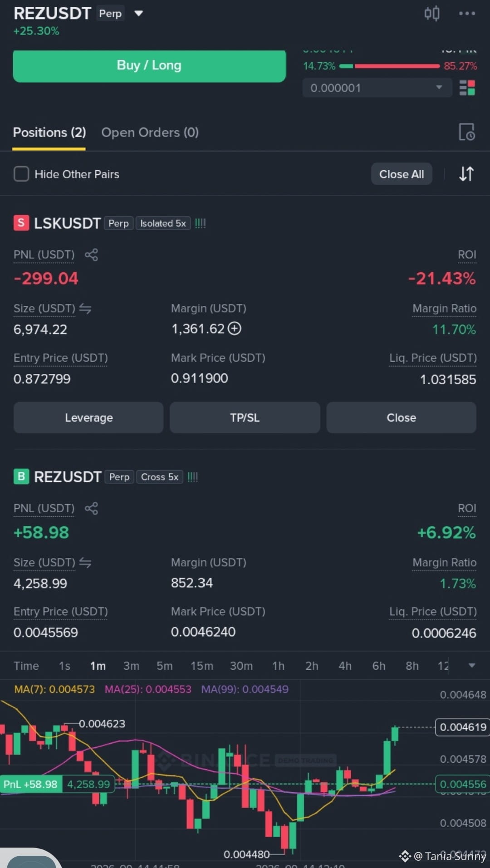The height and width of the screenshot is (868, 490).
Task: Select the 4h chart interval
Action: [x=345, y=666]
